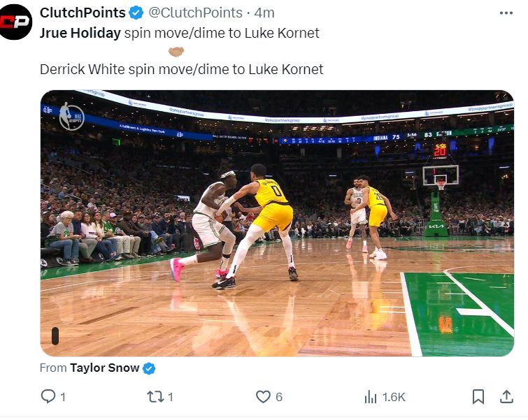Click the bold Jrue Holiday text
The width and height of the screenshot is (528, 420).
(80, 33)
